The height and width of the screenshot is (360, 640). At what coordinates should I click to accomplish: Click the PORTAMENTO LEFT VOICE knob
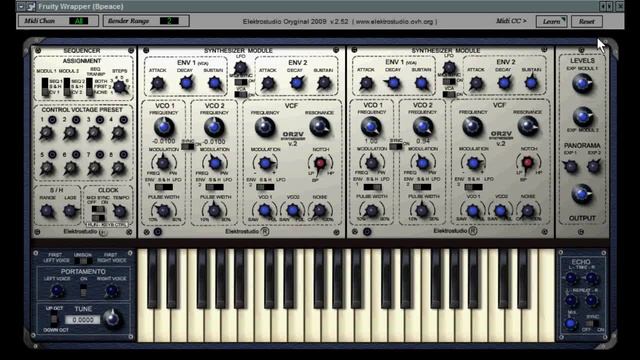coord(57,291)
